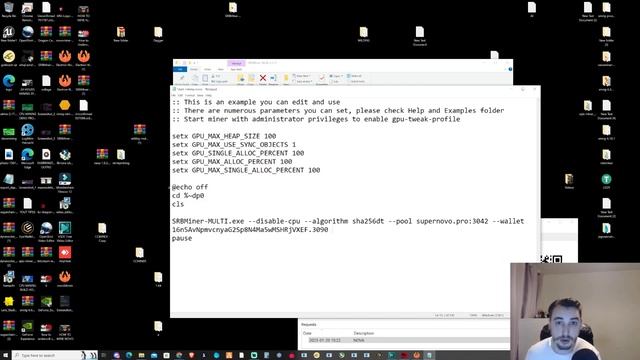
Task: Click 'setx GPU_SINGLE_ALLOC_PERCENT 100' line
Action: tap(238, 153)
